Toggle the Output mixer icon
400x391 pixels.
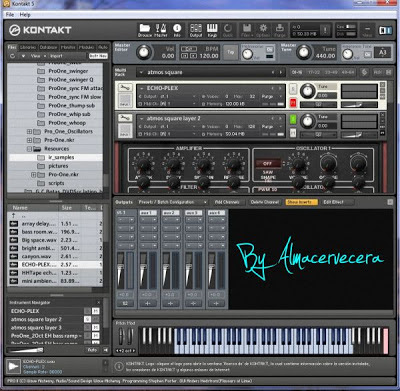click(x=196, y=30)
